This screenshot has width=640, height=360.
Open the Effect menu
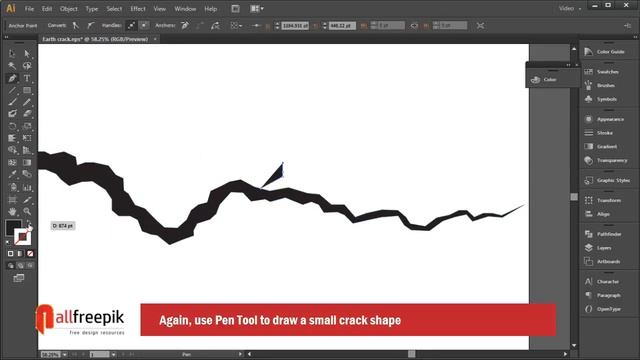(138, 9)
